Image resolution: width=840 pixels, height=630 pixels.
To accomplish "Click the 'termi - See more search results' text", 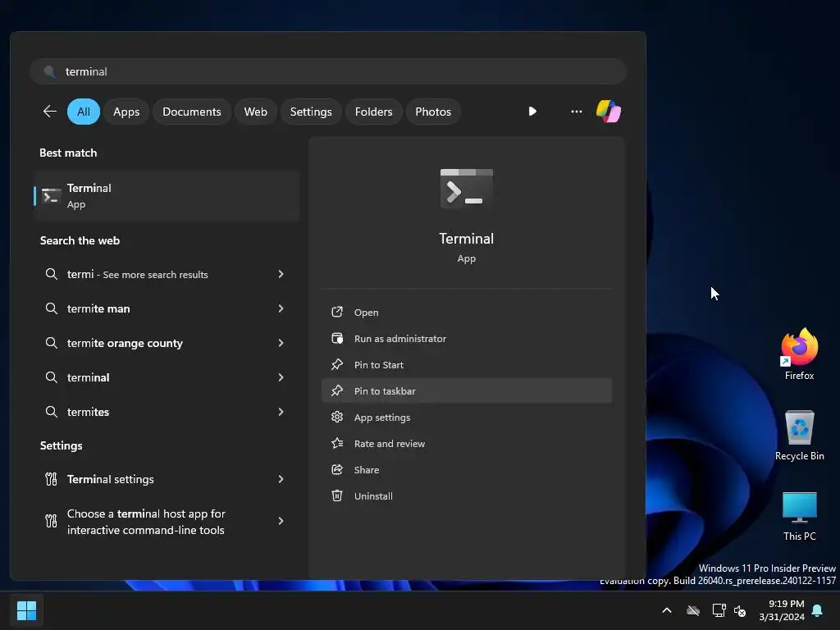I will point(137,274).
